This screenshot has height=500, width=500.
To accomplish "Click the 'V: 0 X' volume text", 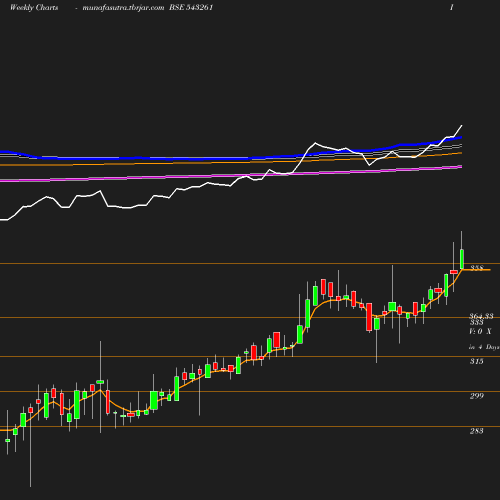I will [x=480, y=331].
